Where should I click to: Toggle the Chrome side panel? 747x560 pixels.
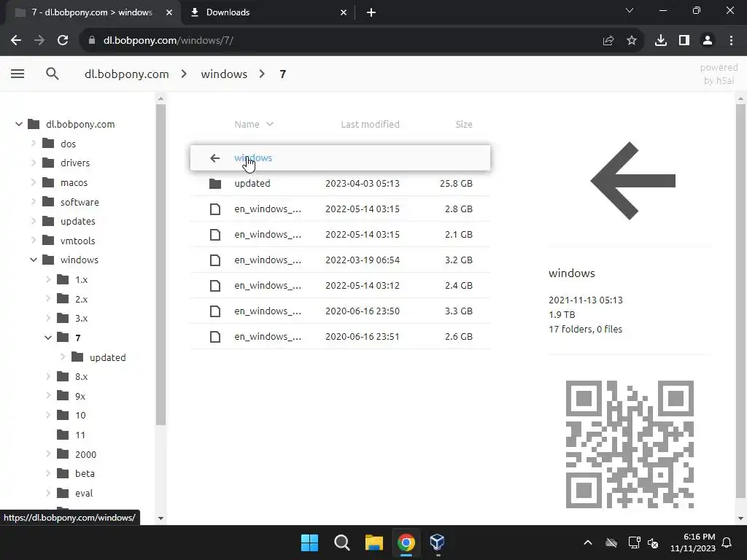[684, 41]
